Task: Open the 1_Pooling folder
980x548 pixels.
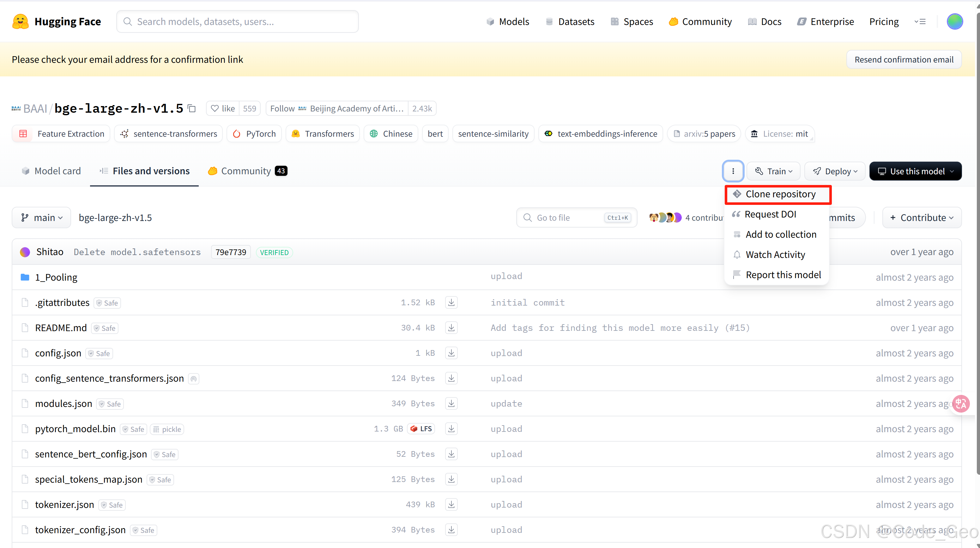Action: (56, 277)
